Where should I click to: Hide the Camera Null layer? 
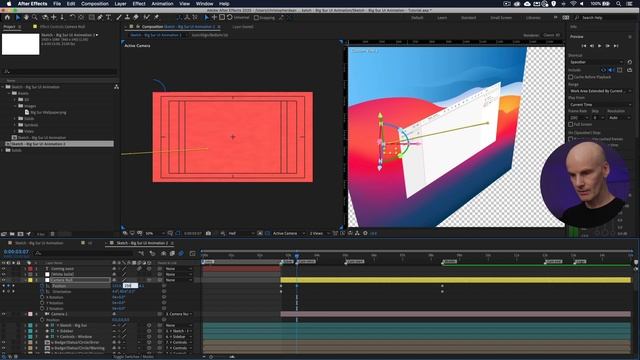tap(4, 280)
